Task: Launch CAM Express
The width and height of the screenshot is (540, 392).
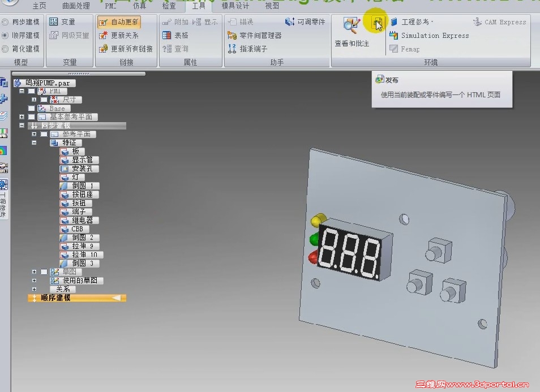Action: point(500,22)
